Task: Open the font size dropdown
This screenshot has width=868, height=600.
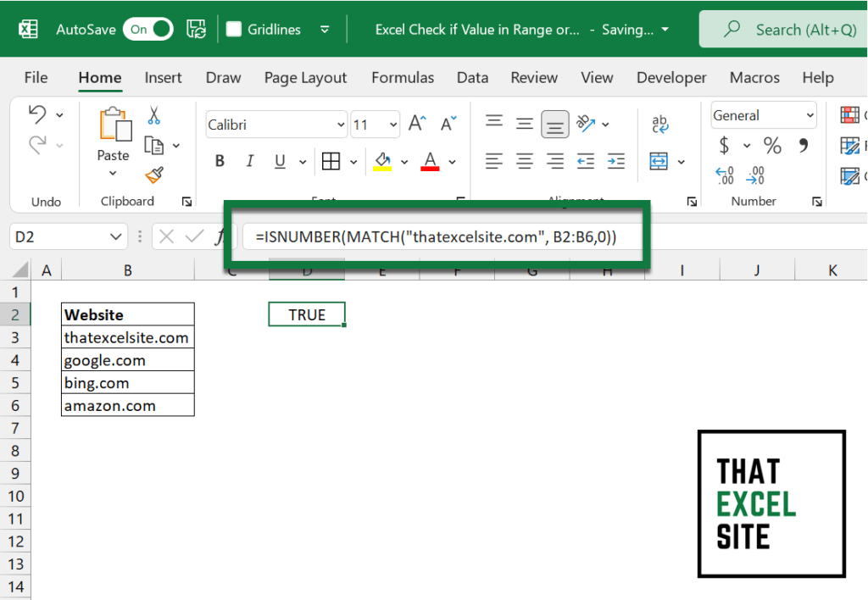Action: coord(392,123)
